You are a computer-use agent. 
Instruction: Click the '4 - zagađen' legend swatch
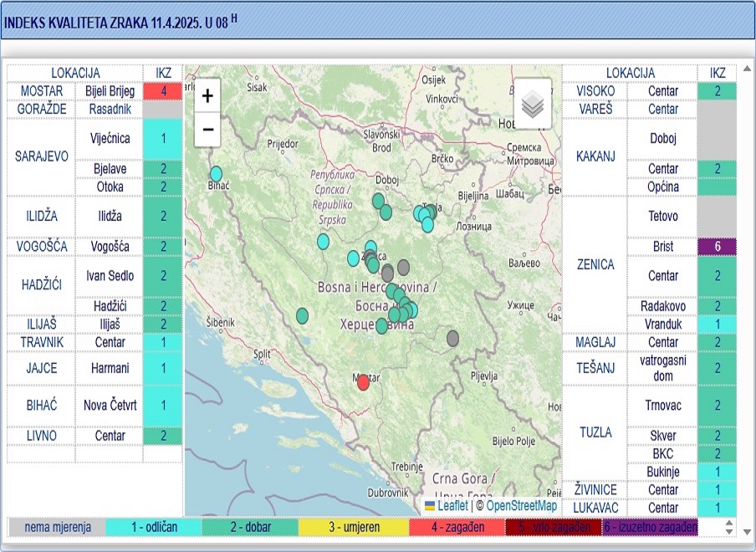click(x=457, y=527)
